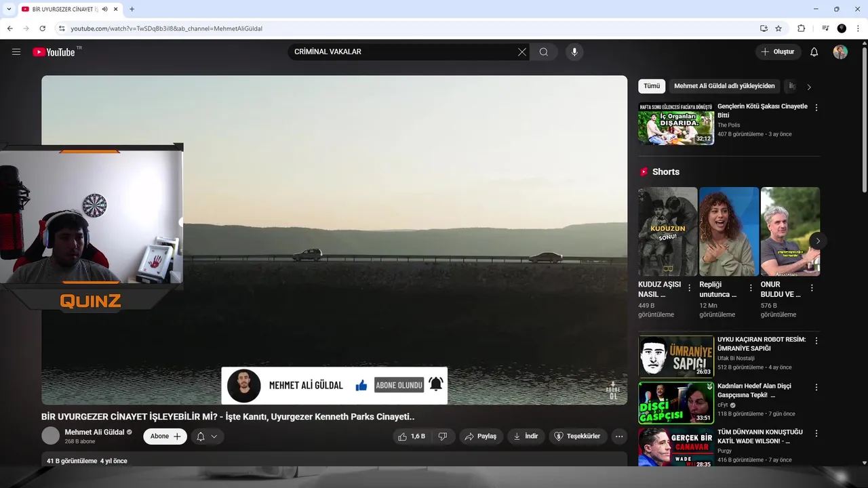The width and height of the screenshot is (868, 488).
Task: Open the ONUR BULDU VE short
Action: tap(790, 231)
